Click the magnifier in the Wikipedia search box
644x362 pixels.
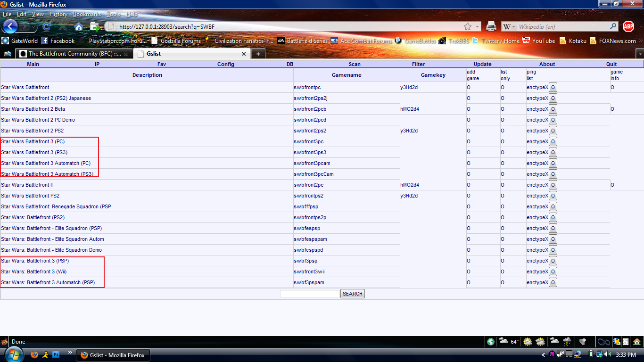click(613, 26)
